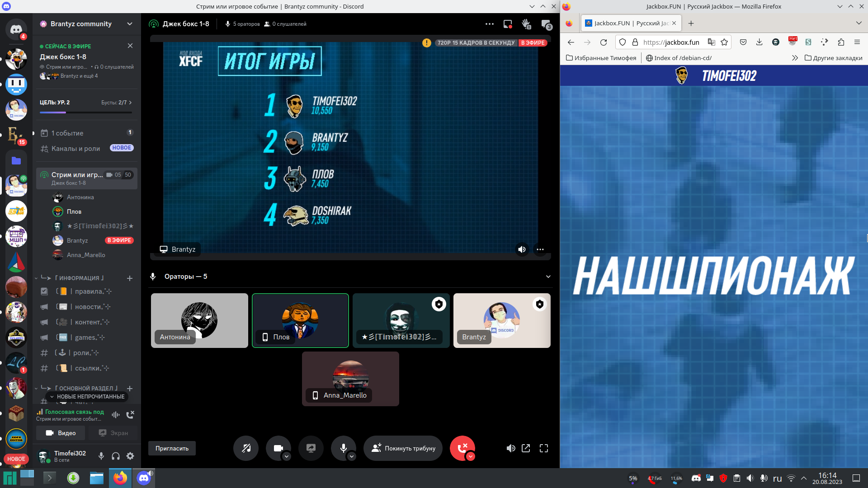Screen dimensions: 868x488
Task: Open the stage chat with badge 3
Action: point(546,24)
